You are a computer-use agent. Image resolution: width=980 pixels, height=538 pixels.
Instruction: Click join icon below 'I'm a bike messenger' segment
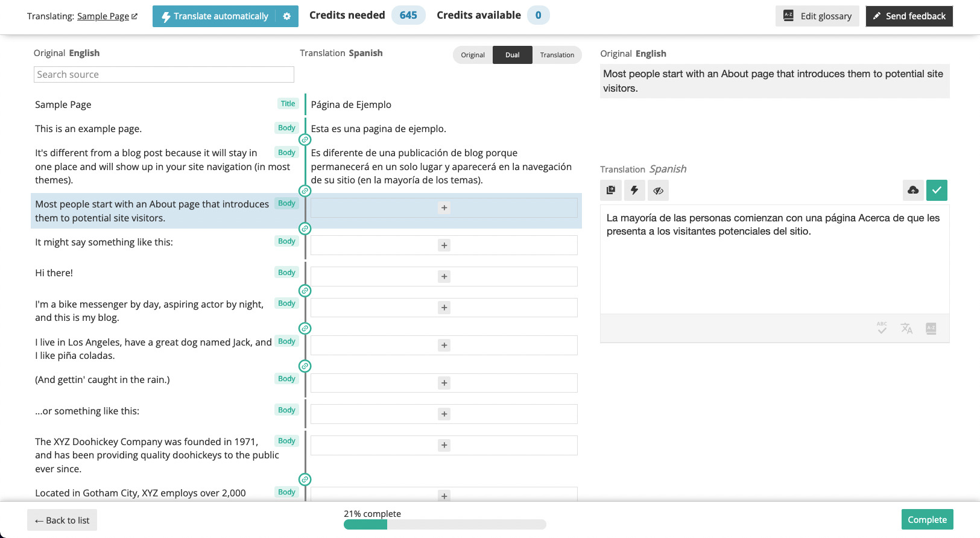305,329
